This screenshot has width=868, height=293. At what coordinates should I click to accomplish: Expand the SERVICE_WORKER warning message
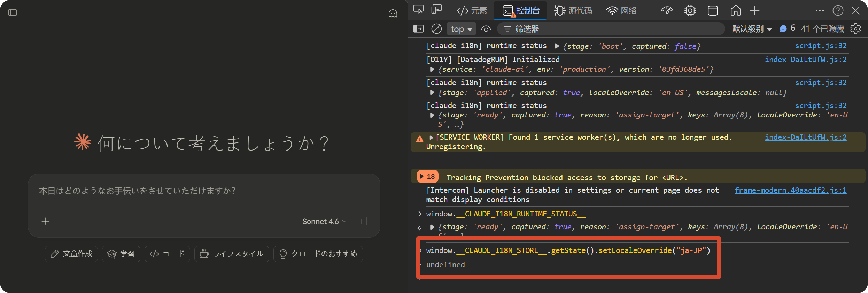[431, 137]
